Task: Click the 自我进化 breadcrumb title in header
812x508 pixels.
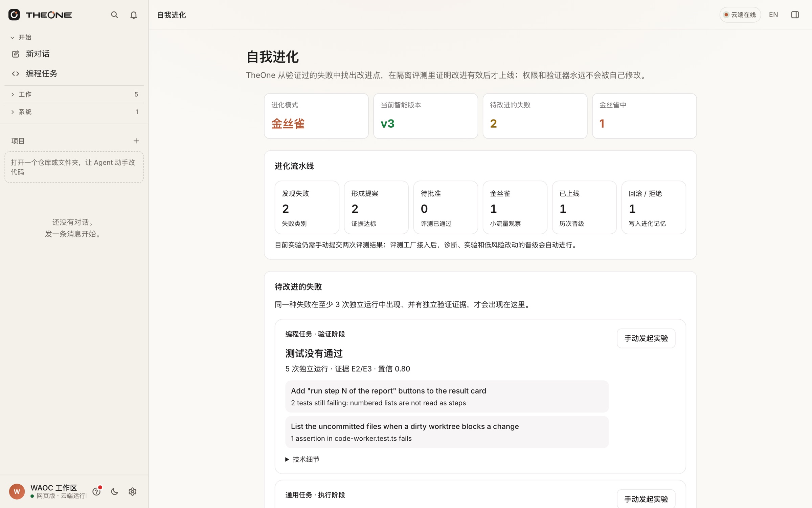Action: coord(172,15)
